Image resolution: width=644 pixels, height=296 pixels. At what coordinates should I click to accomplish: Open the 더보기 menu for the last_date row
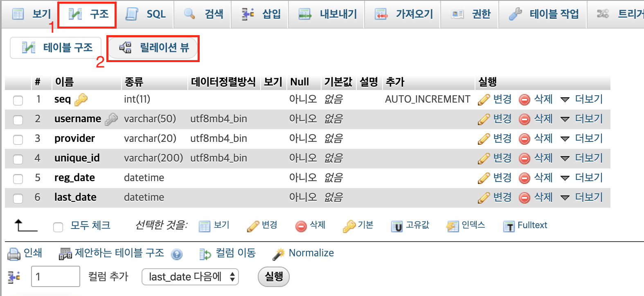pos(582,197)
